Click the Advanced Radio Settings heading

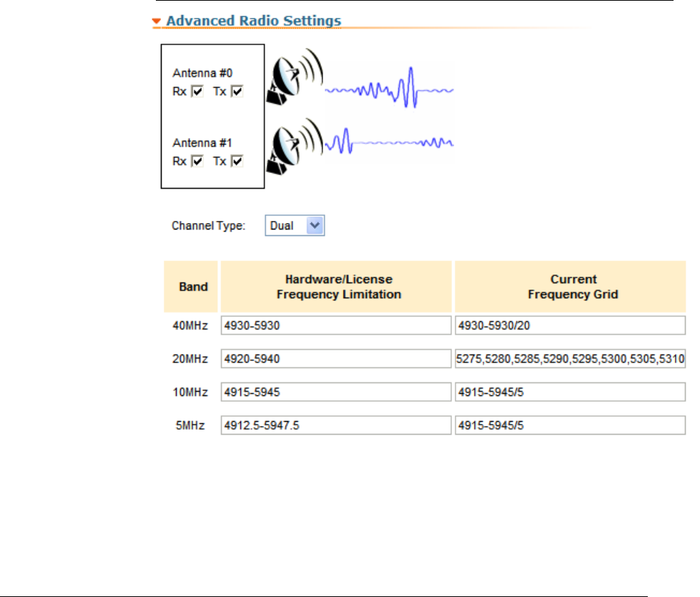click(x=254, y=21)
